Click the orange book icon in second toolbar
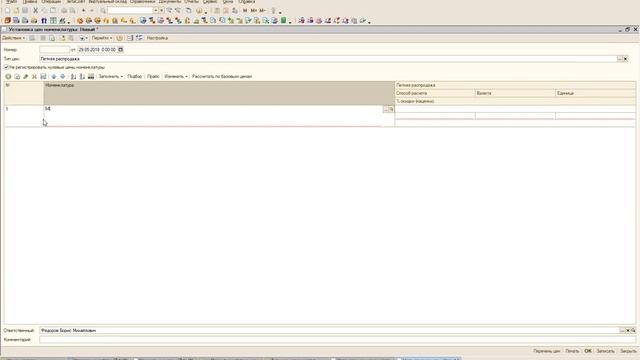 (x=7, y=20)
